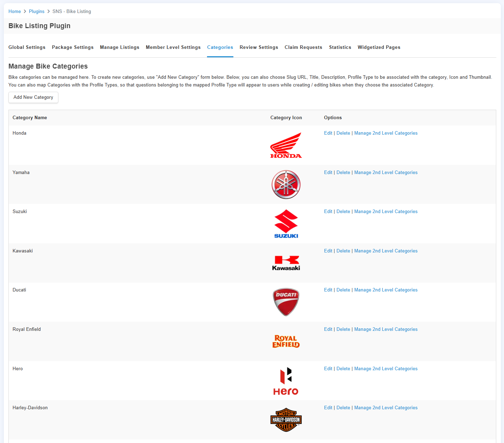Go to the Statistics tab
Screen dimensions: 504x443
(x=340, y=47)
